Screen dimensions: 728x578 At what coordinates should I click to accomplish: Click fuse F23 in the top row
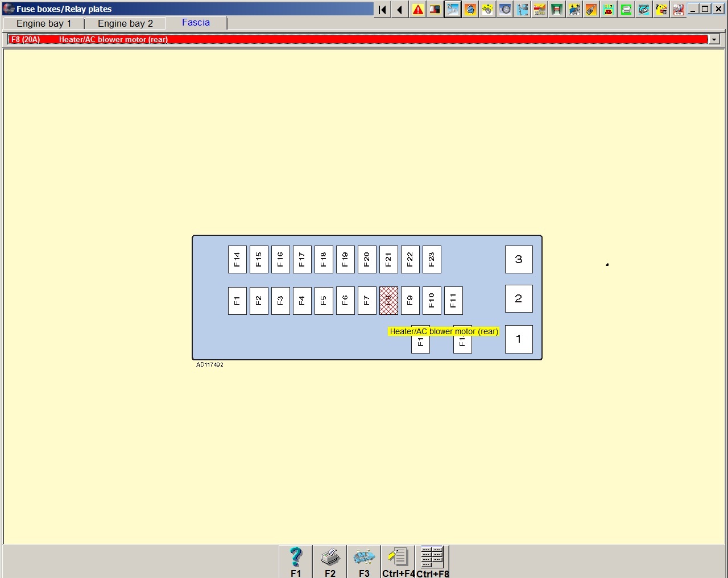pyautogui.click(x=432, y=259)
